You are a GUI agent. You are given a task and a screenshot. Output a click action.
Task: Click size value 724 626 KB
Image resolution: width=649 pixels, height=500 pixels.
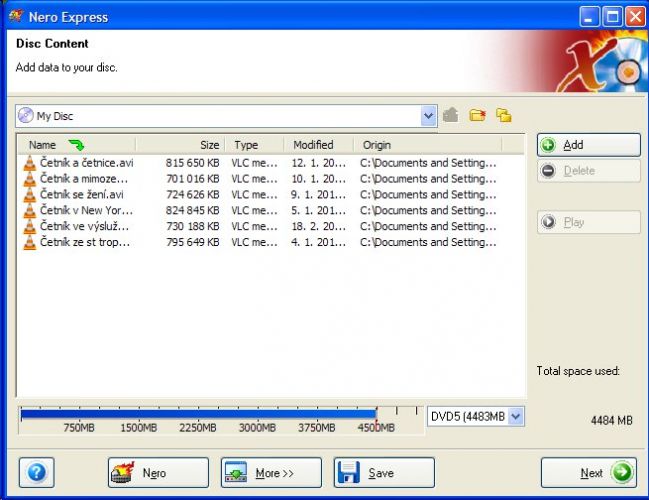[x=192, y=194]
